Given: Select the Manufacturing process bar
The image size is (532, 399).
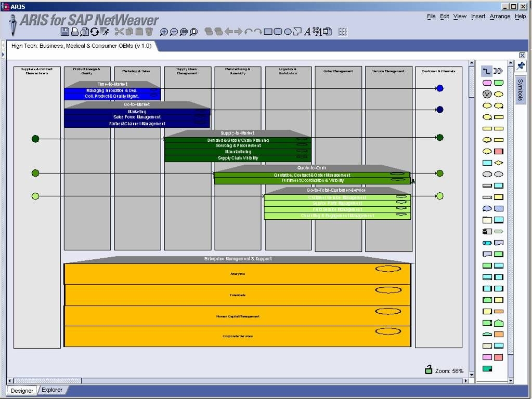Looking at the screenshot, I should coord(238,152).
